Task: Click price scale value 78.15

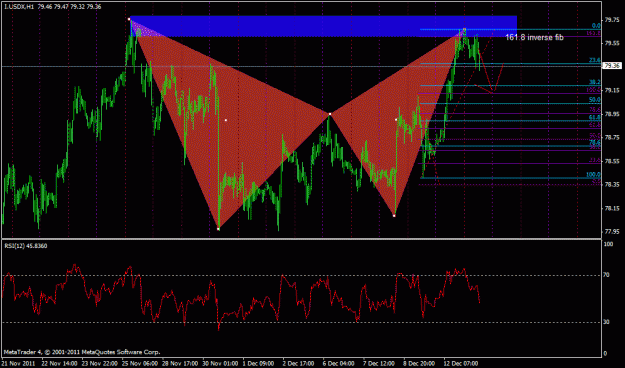Action: pos(611,208)
